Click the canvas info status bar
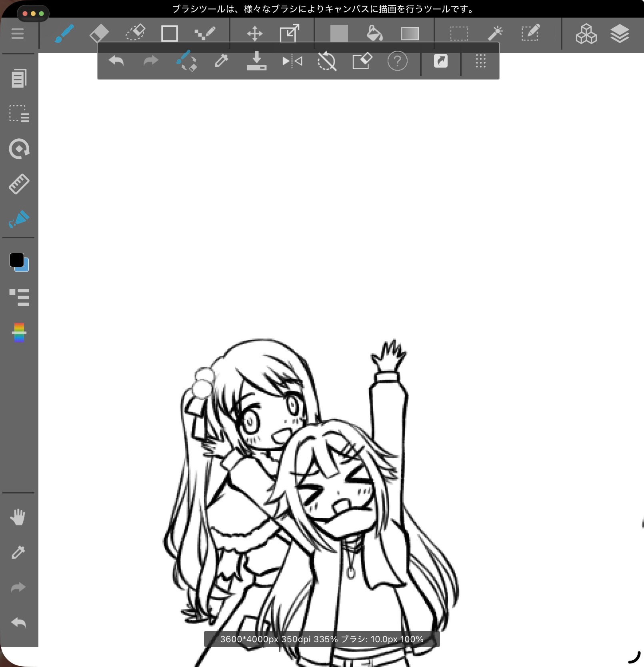The width and height of the screenshot is (644, 667). pos(322,639)
